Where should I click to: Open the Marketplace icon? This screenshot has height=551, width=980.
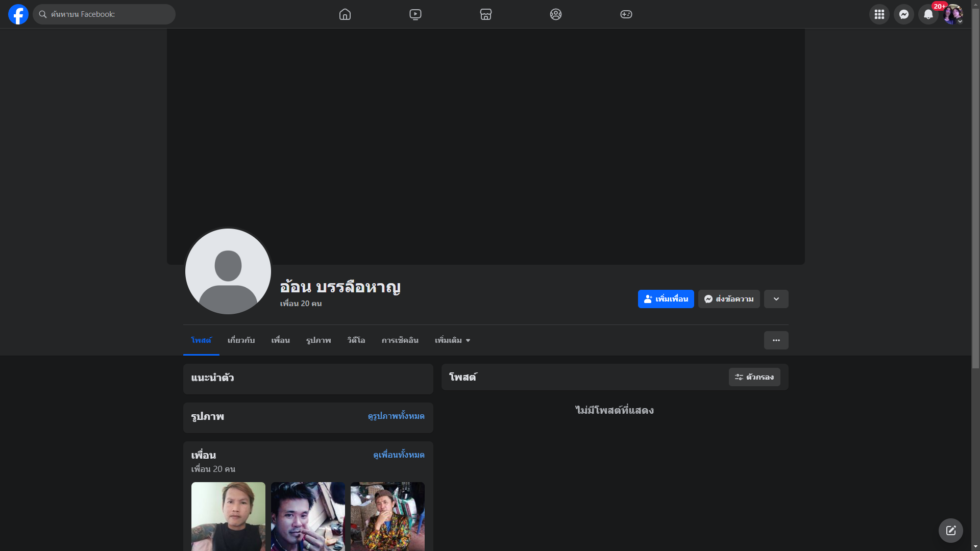click(x=486, y=14)
